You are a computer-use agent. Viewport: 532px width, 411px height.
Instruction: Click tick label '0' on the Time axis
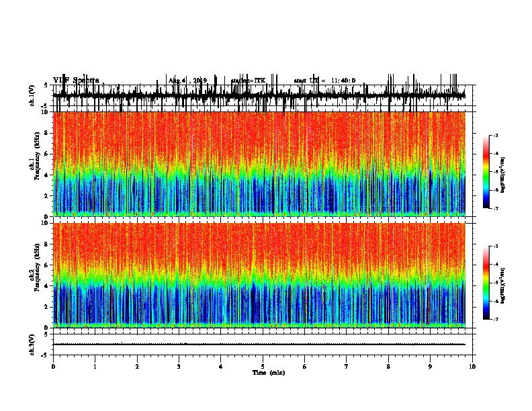coord(53,367)
